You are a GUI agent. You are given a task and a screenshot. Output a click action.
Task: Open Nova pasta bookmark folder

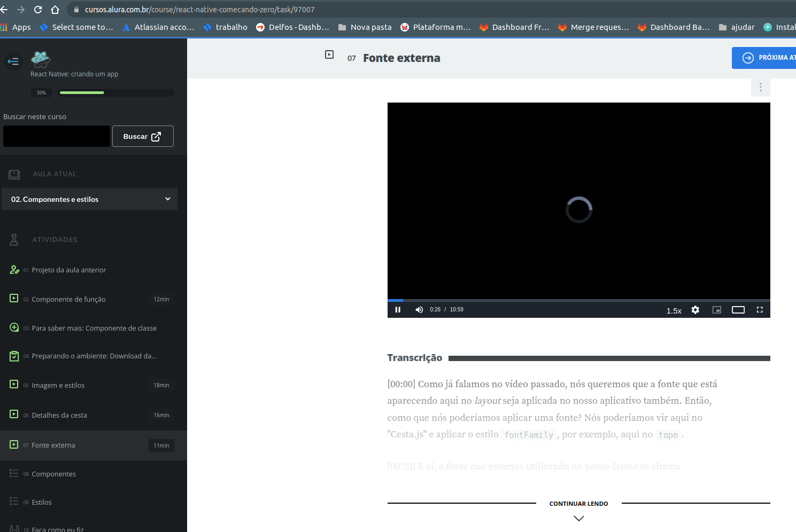(365, 27)
